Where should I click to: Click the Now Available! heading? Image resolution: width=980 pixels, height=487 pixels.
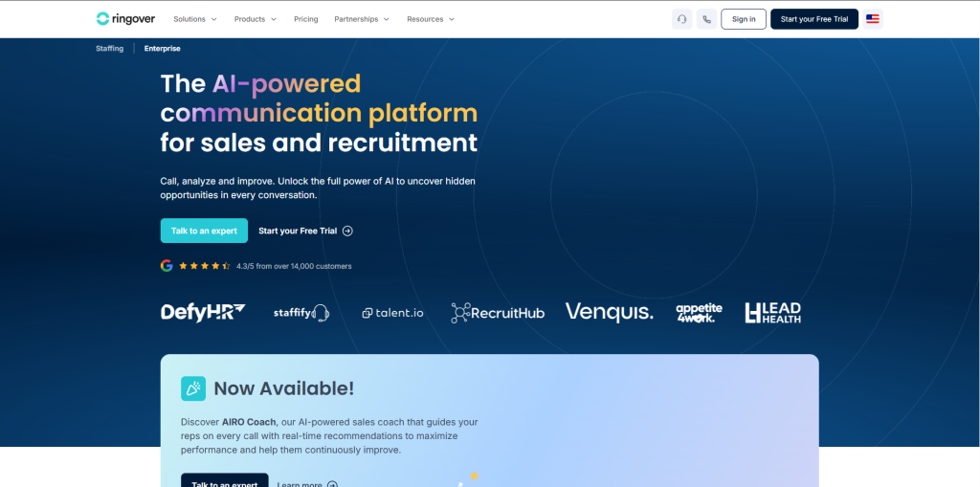283,388
